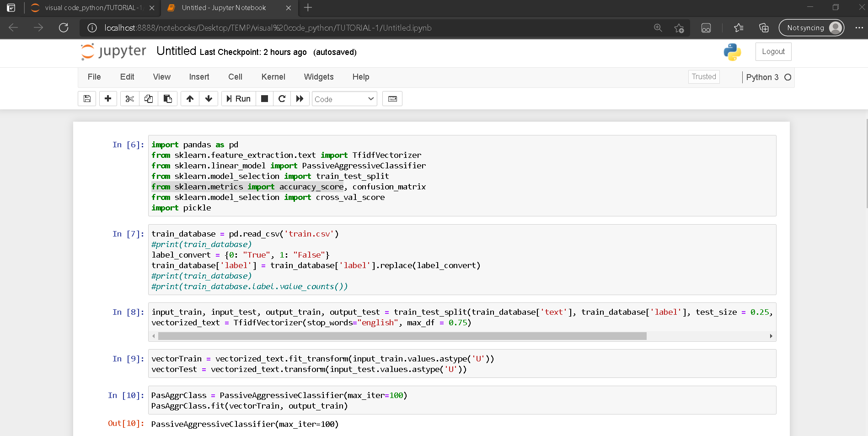868x436 pixels.
Task: Open the File menu
Action: pyautogui.click(x=94, y=77)
